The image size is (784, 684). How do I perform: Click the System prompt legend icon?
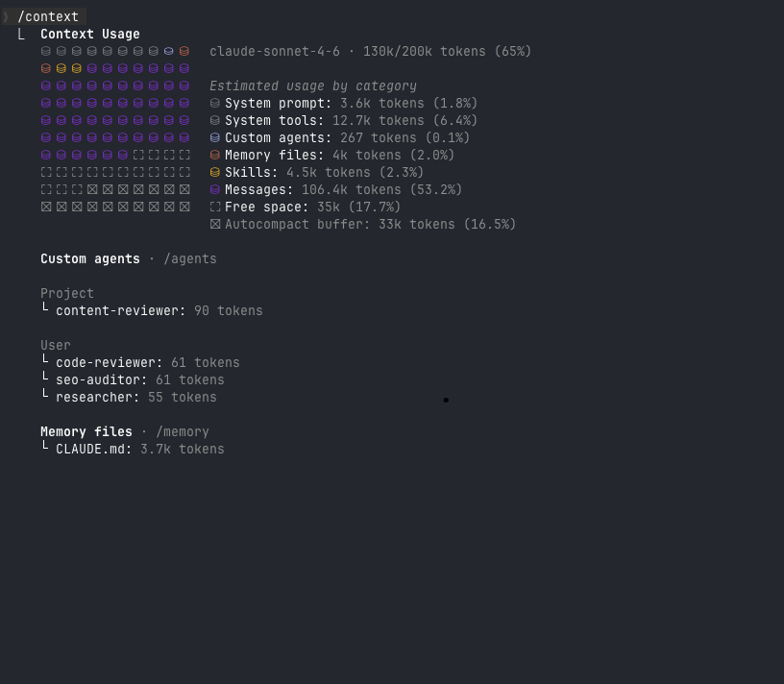pos(215,104)
